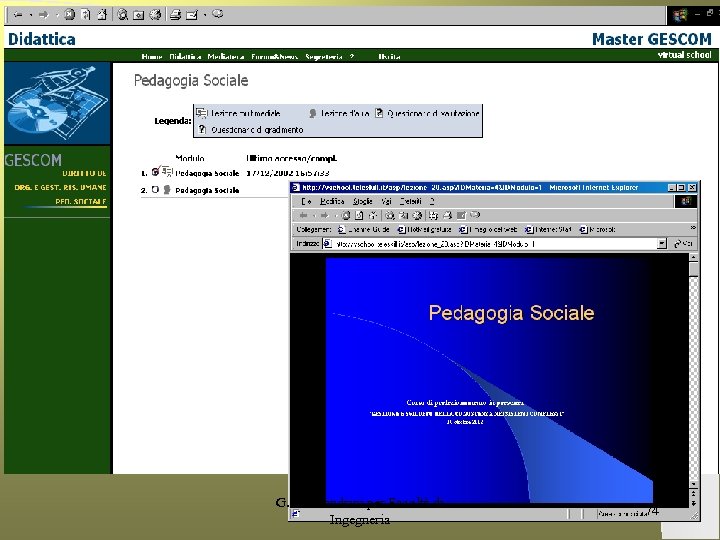
Task: Open Modifica menu in popup Internet Explorer
Action: click(332, 201)
